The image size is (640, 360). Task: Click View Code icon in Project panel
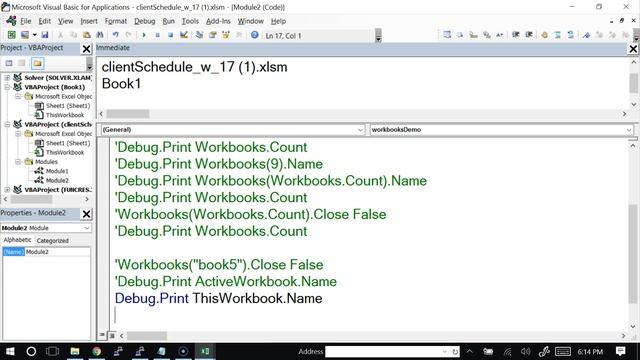pos(9,63)
